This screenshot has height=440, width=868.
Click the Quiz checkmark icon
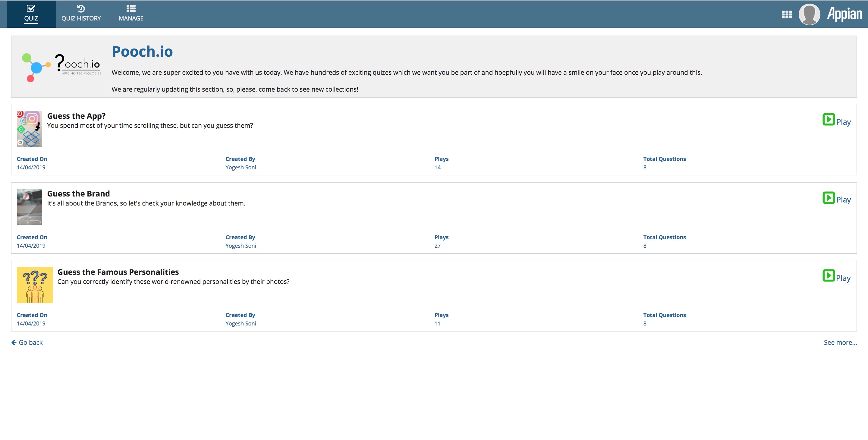[x=31, y=8]
